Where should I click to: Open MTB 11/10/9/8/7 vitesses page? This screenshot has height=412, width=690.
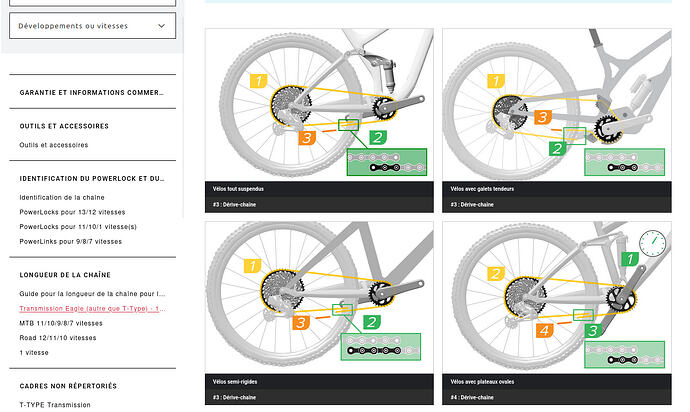click(61, 323)
